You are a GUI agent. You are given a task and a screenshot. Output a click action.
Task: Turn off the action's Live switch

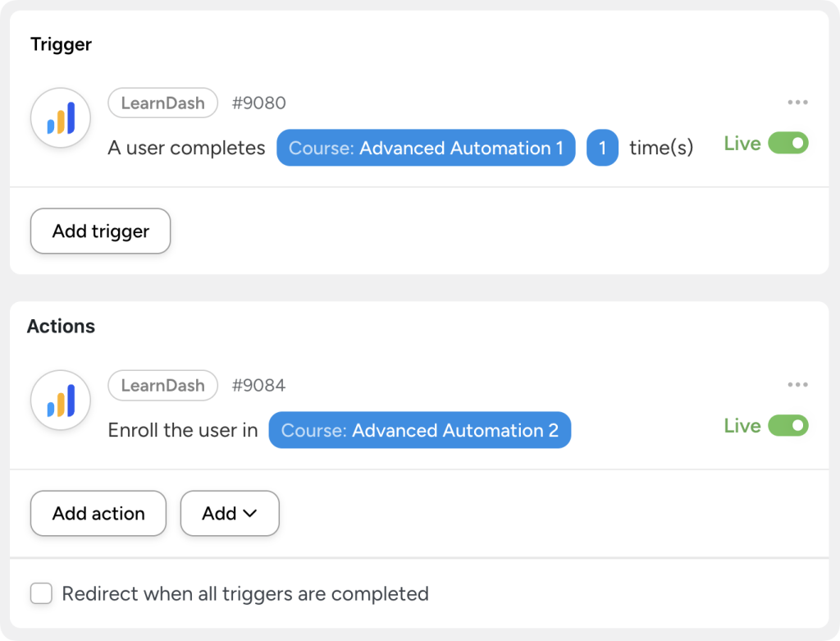tap(788, 425)
